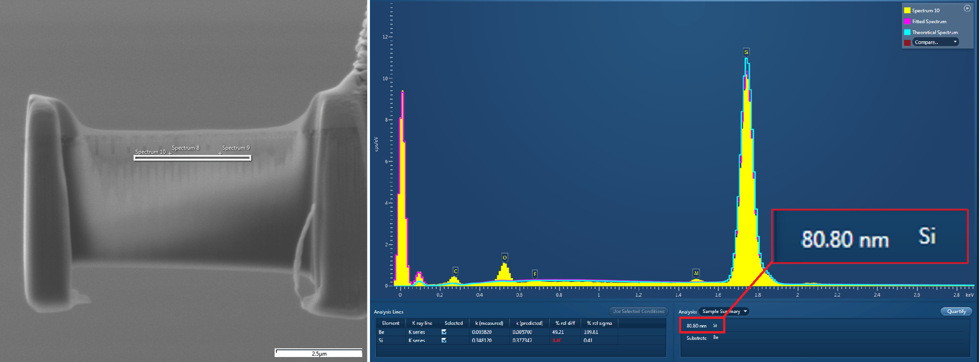Click the Substrate Be entry in summary
Screen dimensions: 980x362
tap(702, 338)
